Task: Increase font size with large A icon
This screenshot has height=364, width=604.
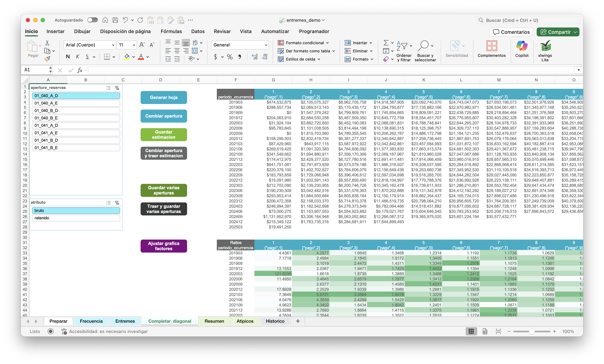Action: point(142,45)
